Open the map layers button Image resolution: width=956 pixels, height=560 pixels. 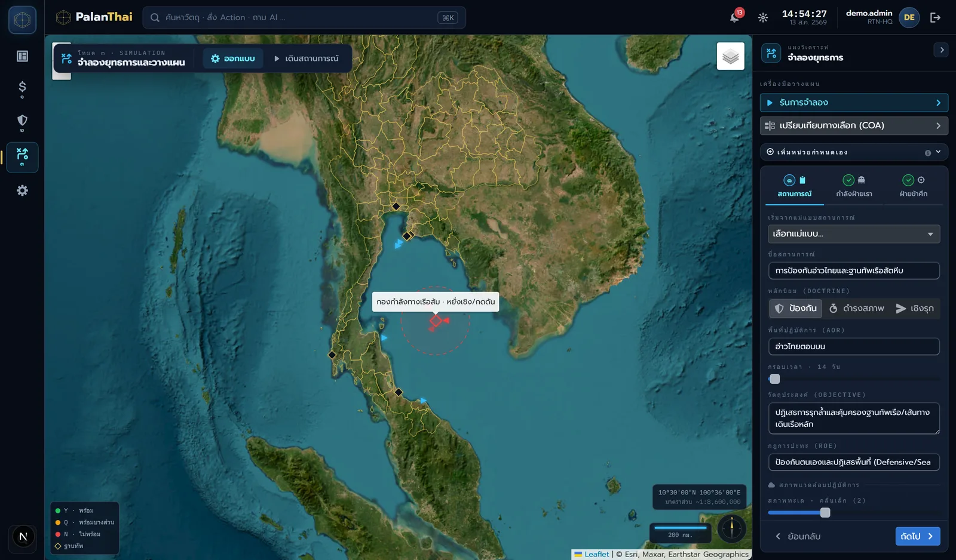(730, 56)
